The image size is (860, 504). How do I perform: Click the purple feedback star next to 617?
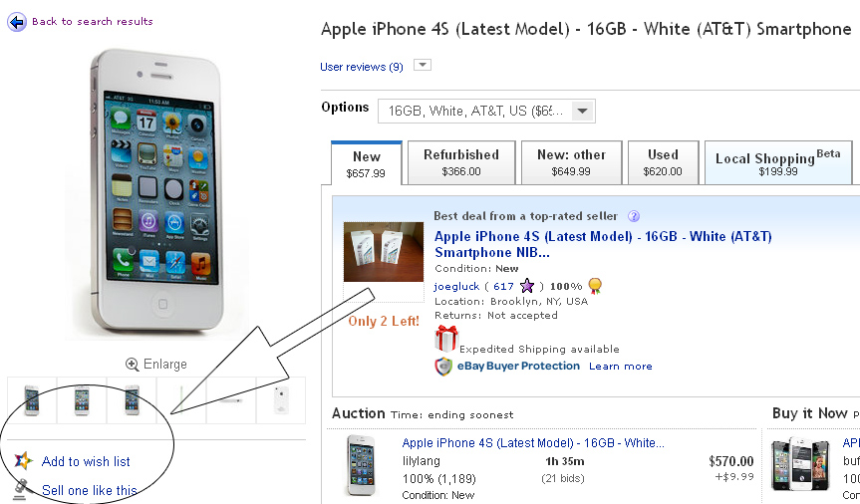(x=526, y=286)
